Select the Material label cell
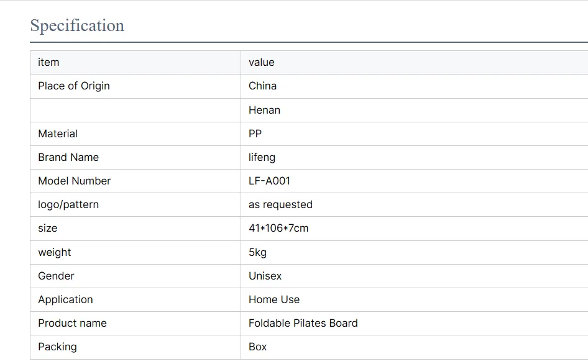The height and width of the screenshot is (364, 588). 58,134
